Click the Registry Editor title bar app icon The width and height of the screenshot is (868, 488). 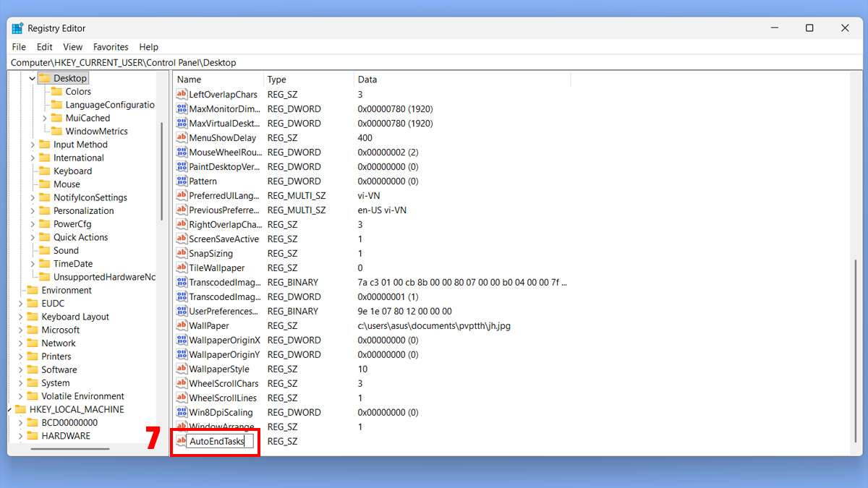click(18, 28)
